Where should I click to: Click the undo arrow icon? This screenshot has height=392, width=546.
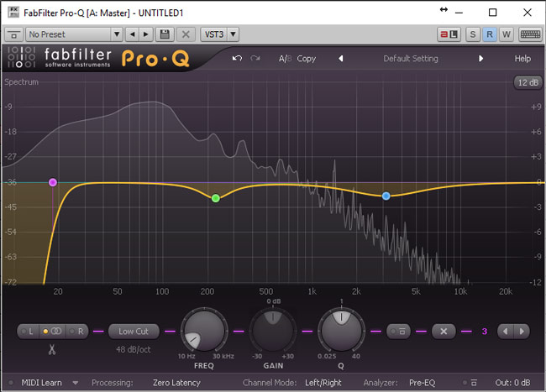[237, 59]
